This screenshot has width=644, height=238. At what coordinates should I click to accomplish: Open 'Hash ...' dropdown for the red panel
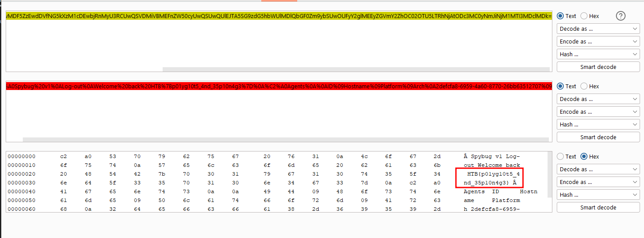pos(598,124)
